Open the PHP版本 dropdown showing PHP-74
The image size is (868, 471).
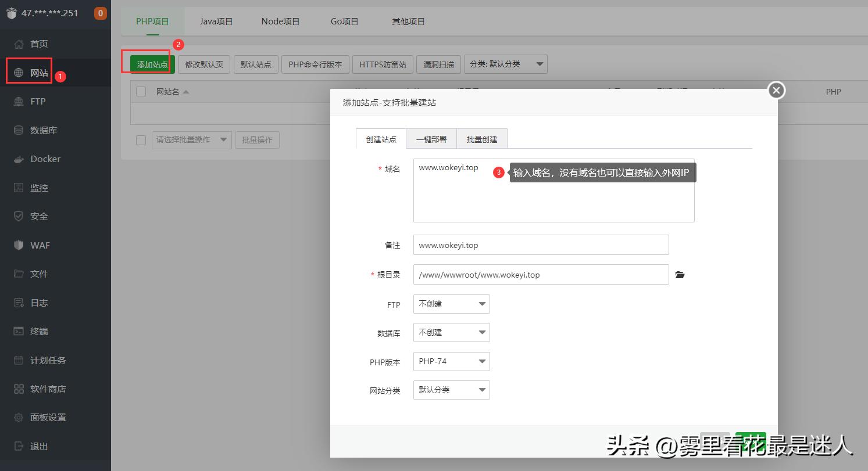[451, 361]
